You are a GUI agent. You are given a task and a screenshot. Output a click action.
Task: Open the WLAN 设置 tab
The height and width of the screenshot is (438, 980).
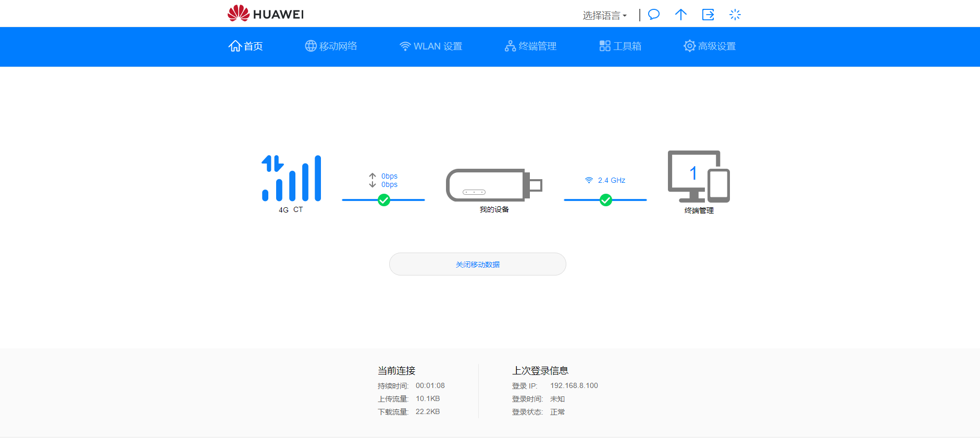pos(431,46)
